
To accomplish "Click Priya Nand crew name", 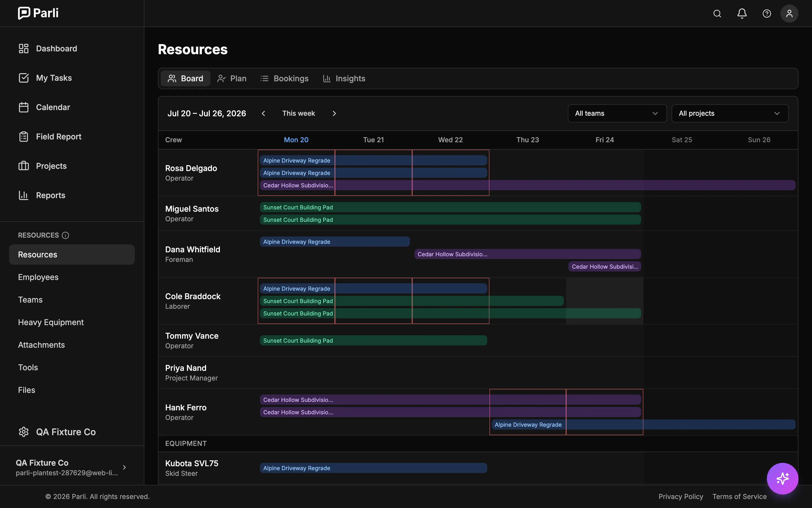I will tap(186, 368).
